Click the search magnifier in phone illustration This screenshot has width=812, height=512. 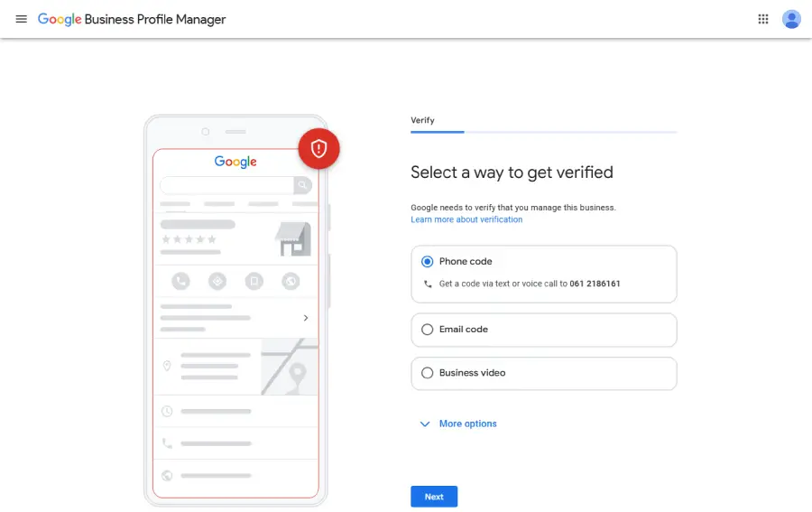click(x=302, y=185)
